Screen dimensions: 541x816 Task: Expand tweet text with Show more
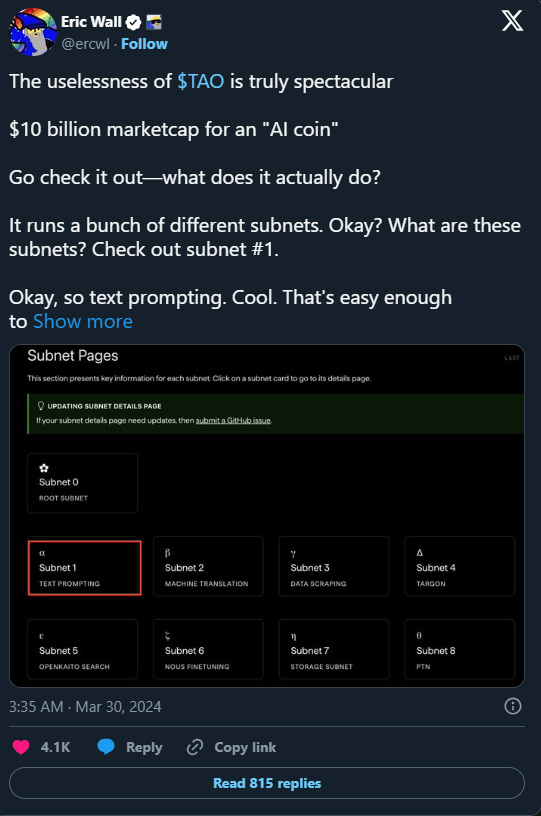click(x=83, y=322)
